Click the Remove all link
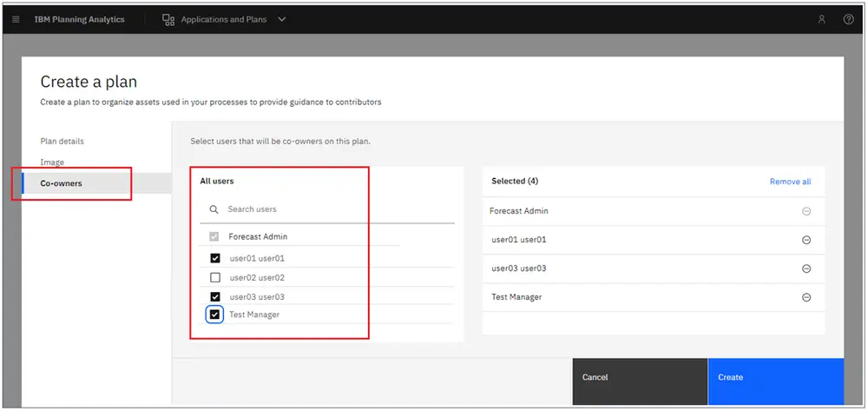868x411 pixels. point(791,182)
